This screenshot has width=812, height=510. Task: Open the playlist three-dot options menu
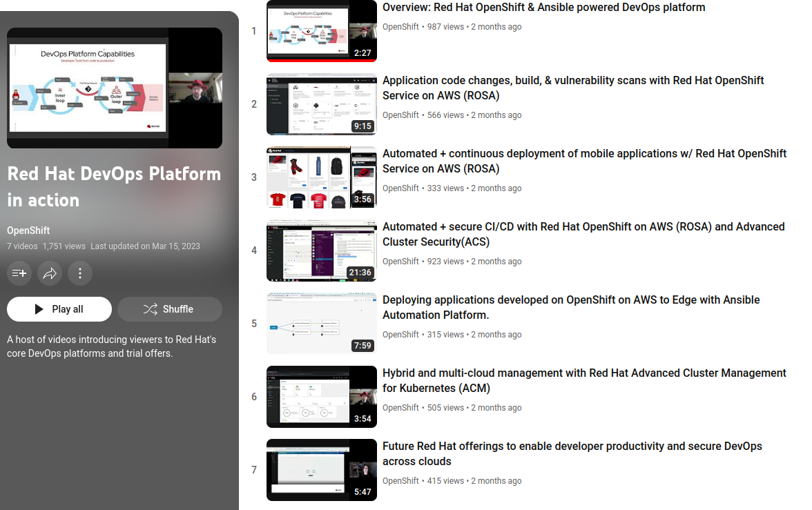(80, 273)
